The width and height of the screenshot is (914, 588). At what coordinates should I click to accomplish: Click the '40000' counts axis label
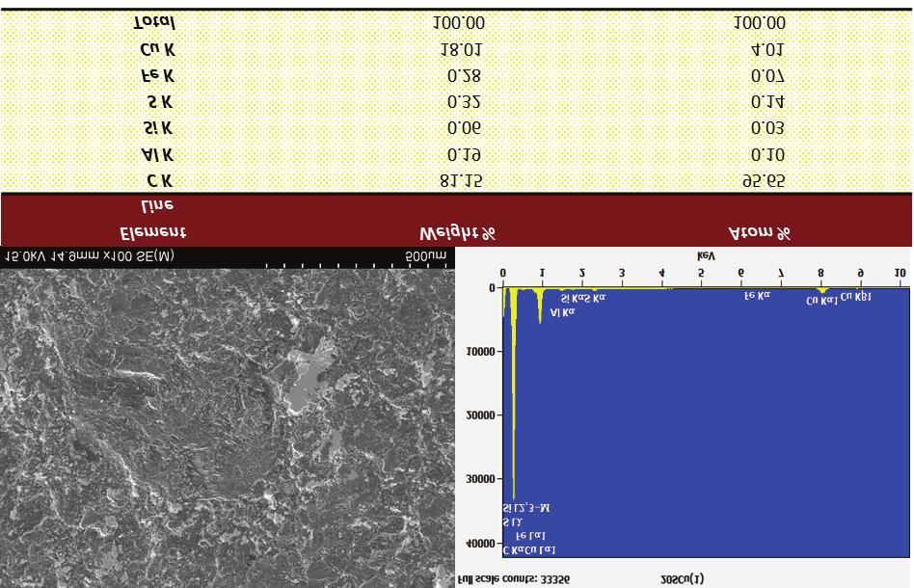pos(481,543)
